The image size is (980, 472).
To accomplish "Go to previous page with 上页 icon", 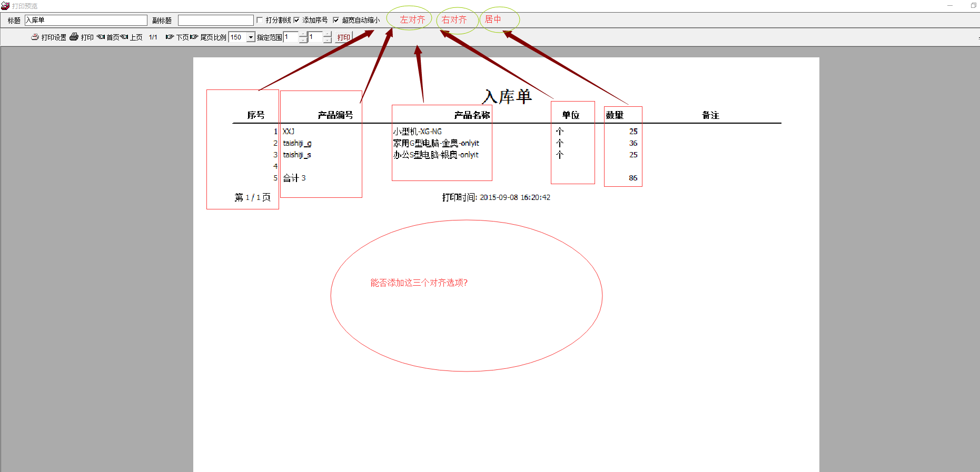I will (x=124, y=37).
